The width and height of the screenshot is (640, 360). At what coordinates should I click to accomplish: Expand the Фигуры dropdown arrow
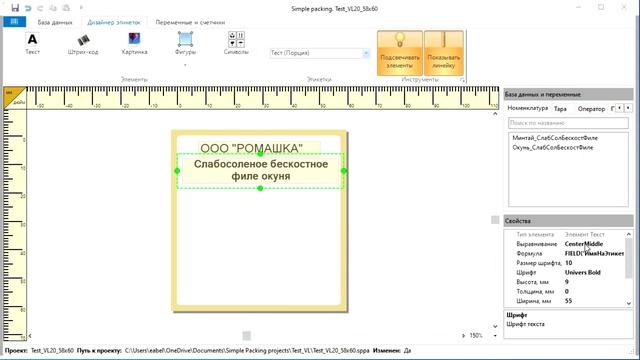[185, 65]
